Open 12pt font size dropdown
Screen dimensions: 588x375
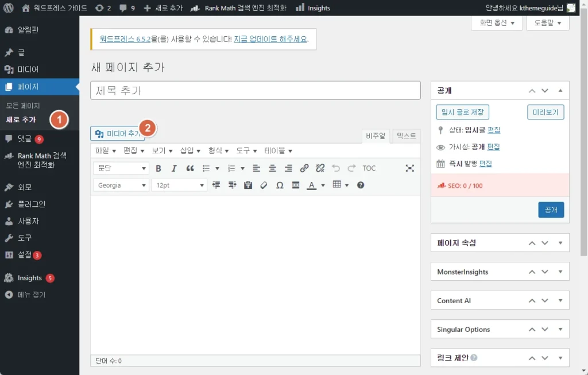(x=179, y=185)
